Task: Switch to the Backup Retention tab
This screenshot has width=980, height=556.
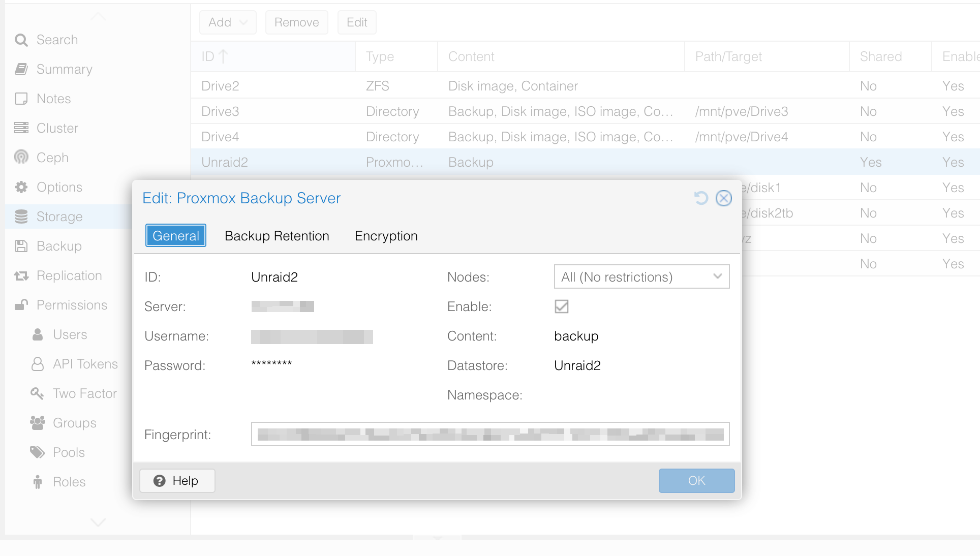Action: tap(277, 235)
